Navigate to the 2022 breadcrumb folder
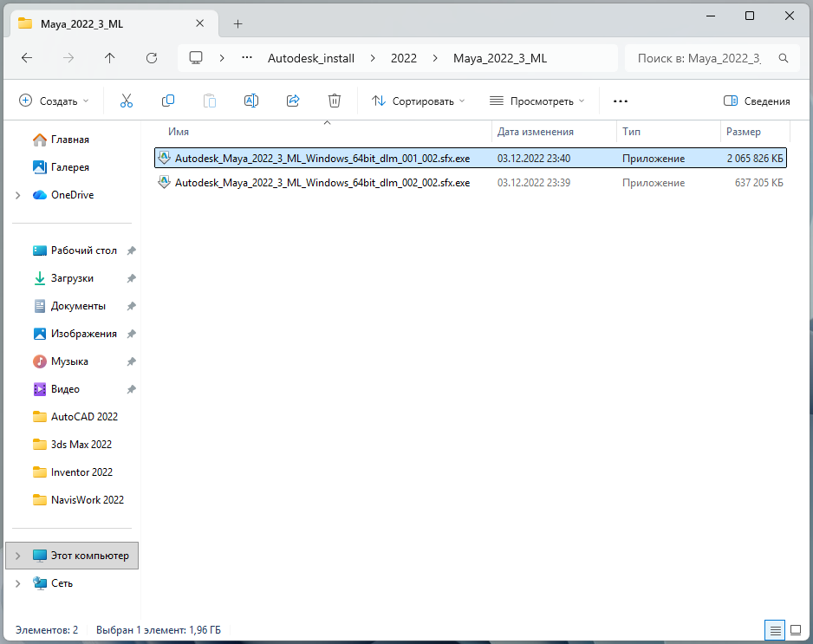813x644 pixels. click(404, 58)
